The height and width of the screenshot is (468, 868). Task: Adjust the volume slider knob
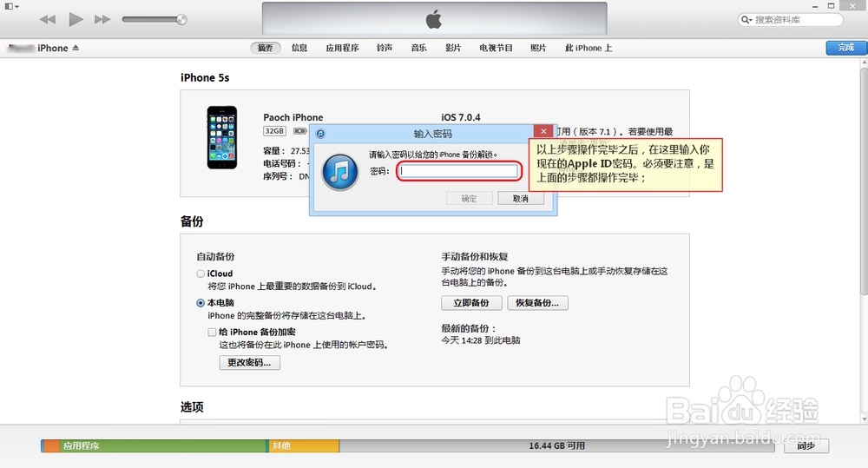click(x=181, y=19)
